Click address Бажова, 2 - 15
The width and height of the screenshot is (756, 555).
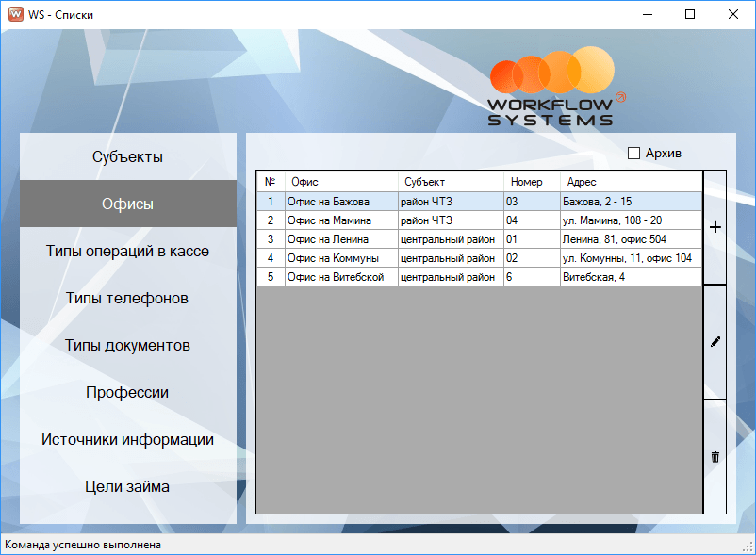[632, 202]
